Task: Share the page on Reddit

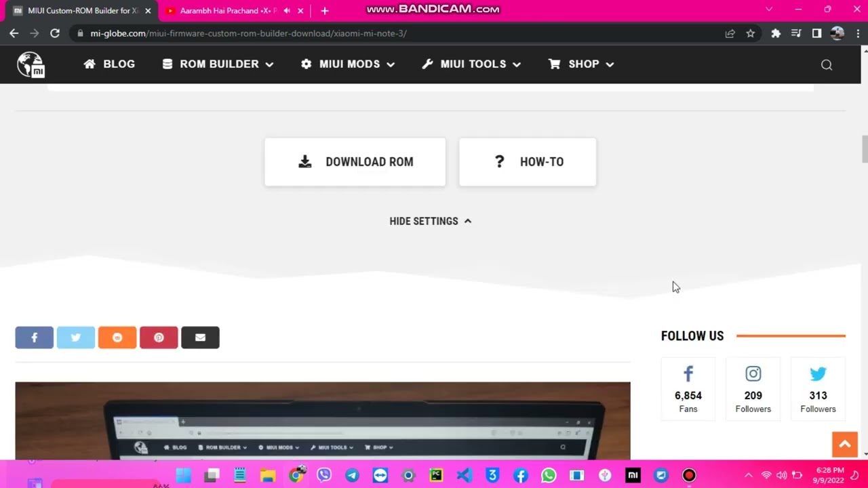Action: [x=117, y=338]
